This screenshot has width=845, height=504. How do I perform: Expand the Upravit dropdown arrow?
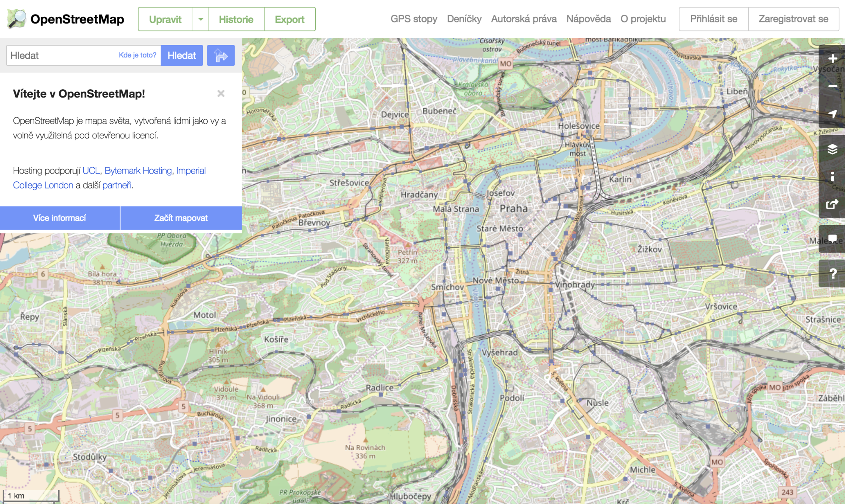point(201,19)
